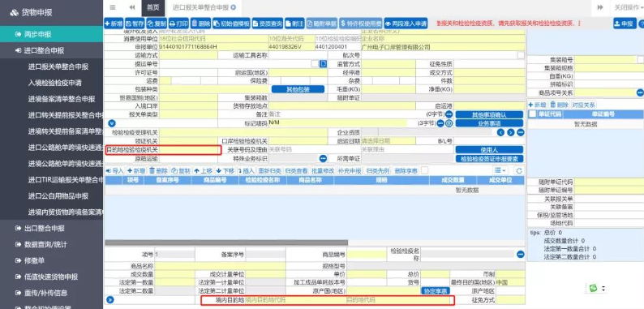Image resolution: width=644 pixels, height=309 pixels.
Task: Click the 暂存 save draft toolbar button
Action: coord(135,24)
